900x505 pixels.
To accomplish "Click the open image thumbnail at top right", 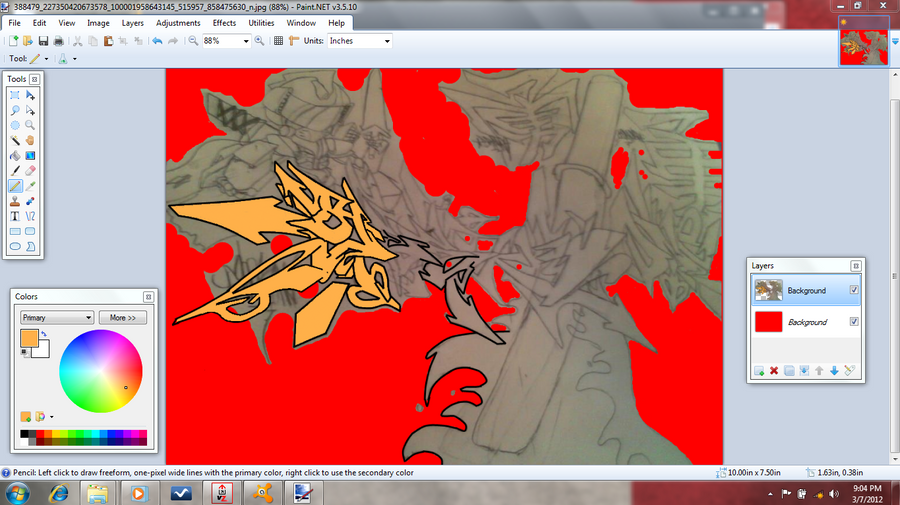I will (x=863, y=41).
